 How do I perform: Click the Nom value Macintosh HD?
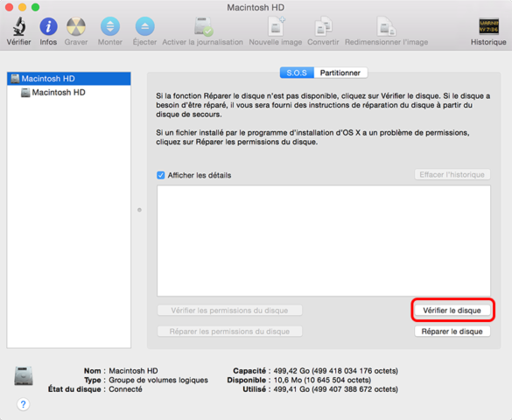[x=133, y=371]
